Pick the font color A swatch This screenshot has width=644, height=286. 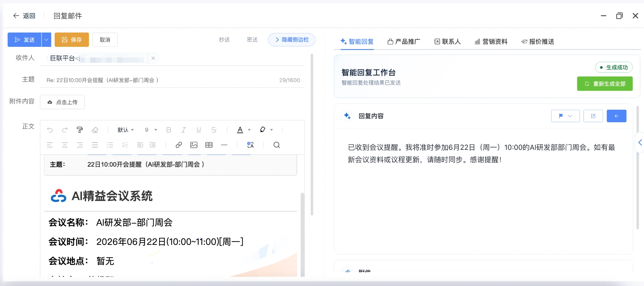(x=240, y=130)
